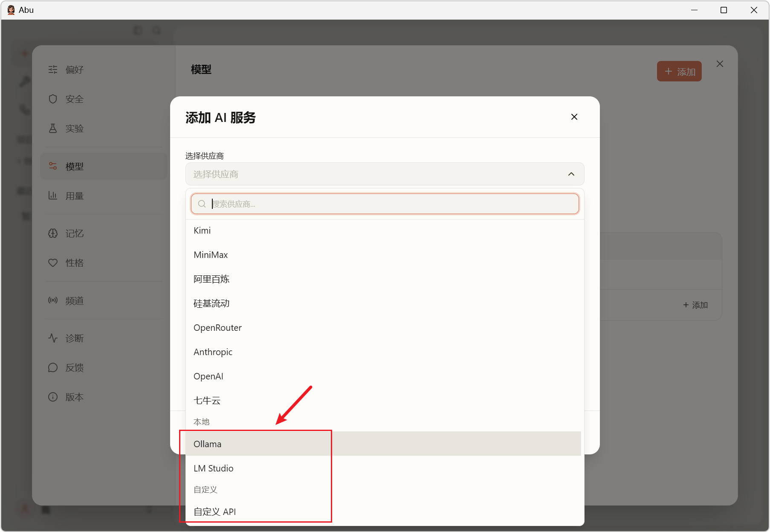770x532 pixels.
Task: Choose MiniMax from the supplier list
Action: [383, 255]
